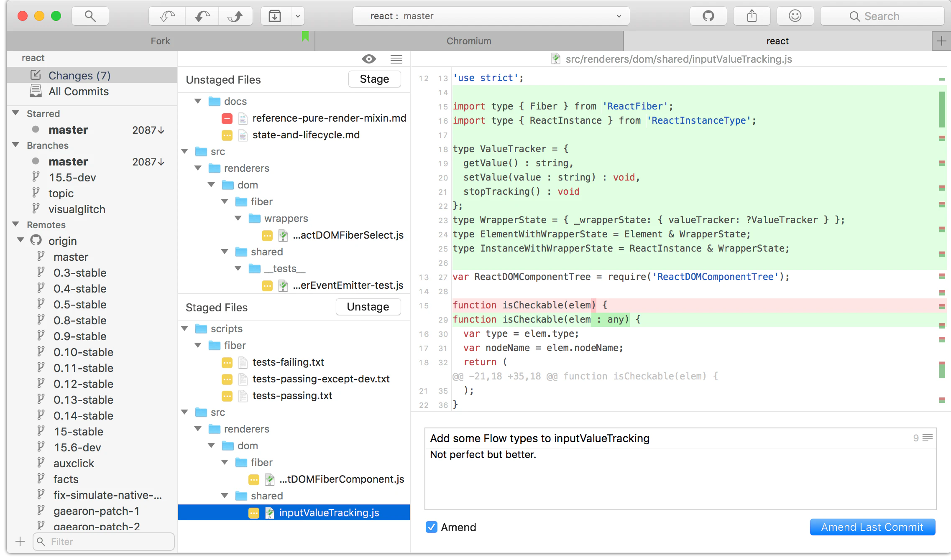The height and width of the screenshot is (560, 951).
Task: Switch to the Chromium tab
Action: pyautogui.click(x=469, y=41)
